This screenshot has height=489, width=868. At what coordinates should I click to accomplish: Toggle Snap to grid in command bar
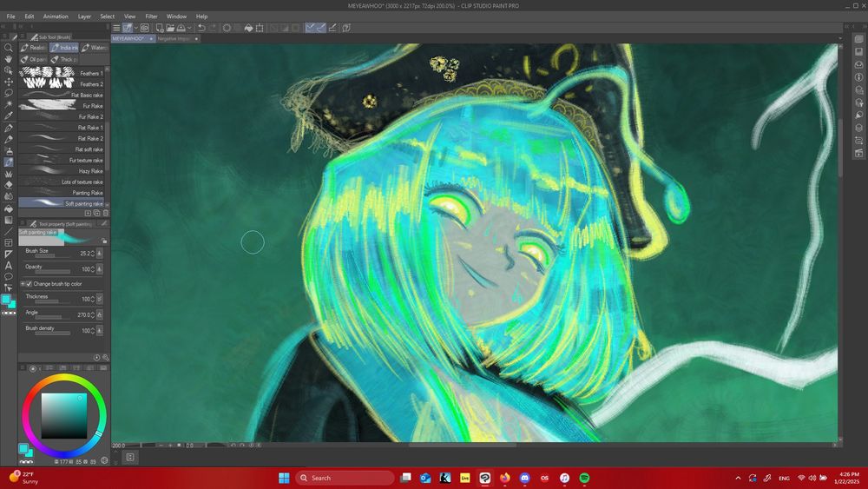pos(332,28)
